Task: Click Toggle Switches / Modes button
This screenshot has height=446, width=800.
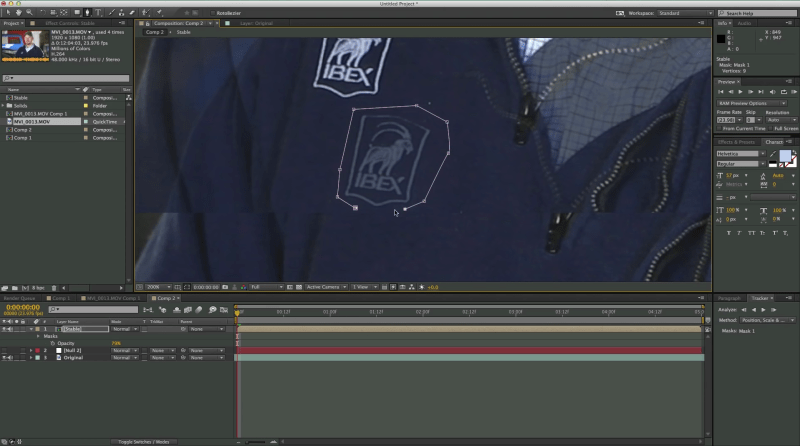Action: (143, 442)
